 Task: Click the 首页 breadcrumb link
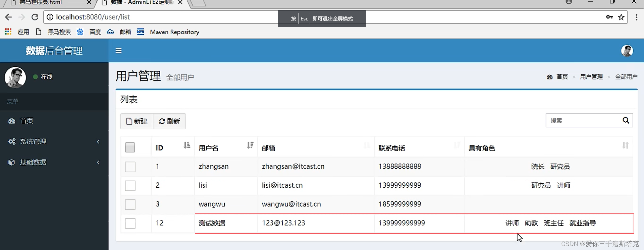point(562,77)
